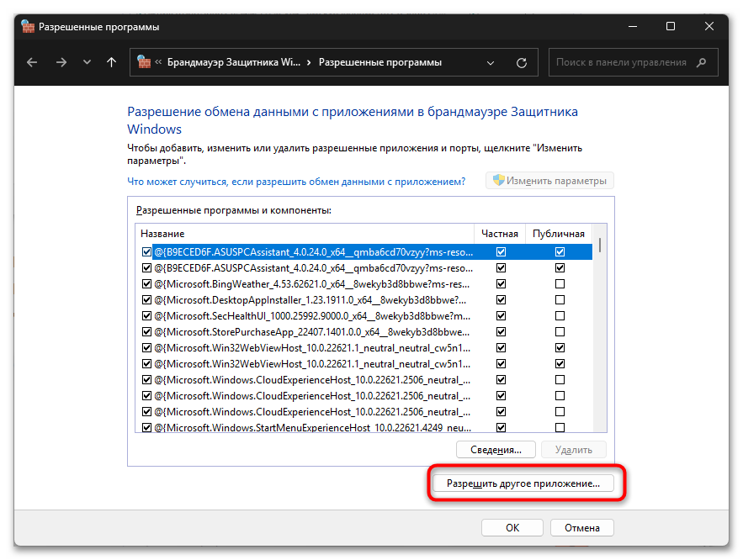
Task: Open the breadcrumb overflow double chevron
Action: click(158, 62)
